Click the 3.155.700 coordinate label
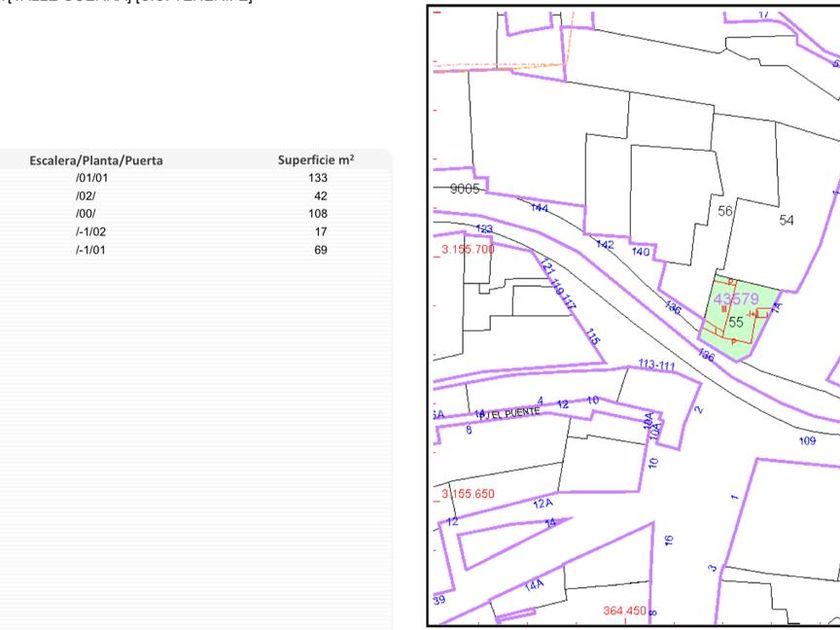840x630 pixels. pyautogui.click(x=468, y=249)
